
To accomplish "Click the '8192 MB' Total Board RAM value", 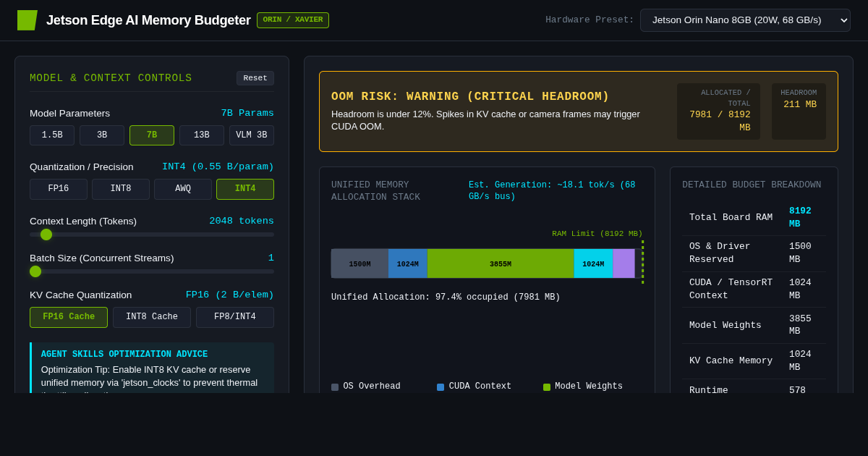I will (800, 217).
